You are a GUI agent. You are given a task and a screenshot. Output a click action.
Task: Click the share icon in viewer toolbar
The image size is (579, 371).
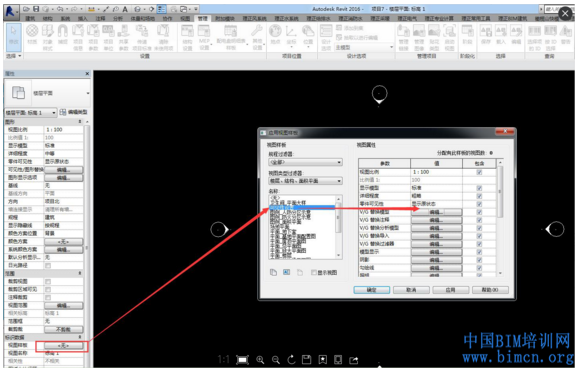point(353,360)
